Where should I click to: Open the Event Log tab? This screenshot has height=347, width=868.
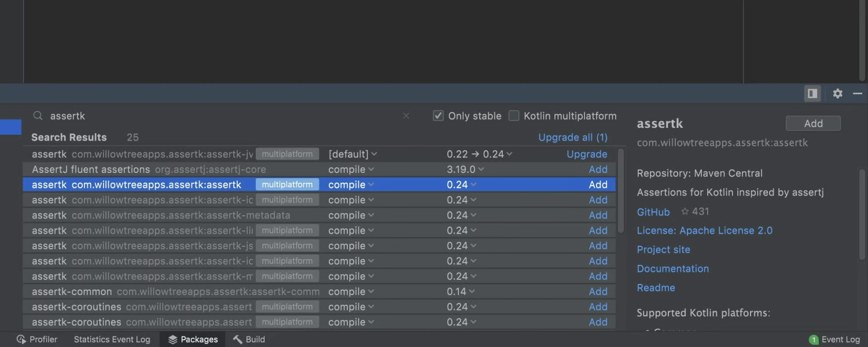pos(834,339)
